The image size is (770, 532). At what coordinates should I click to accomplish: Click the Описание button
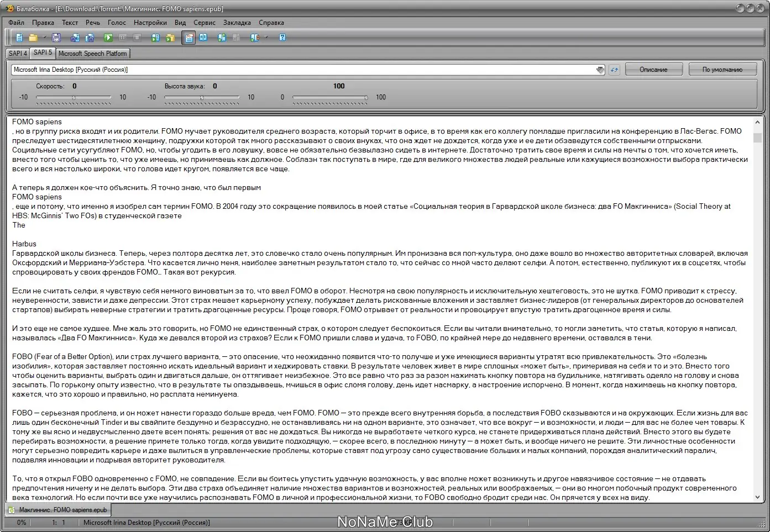pos(653,70)
